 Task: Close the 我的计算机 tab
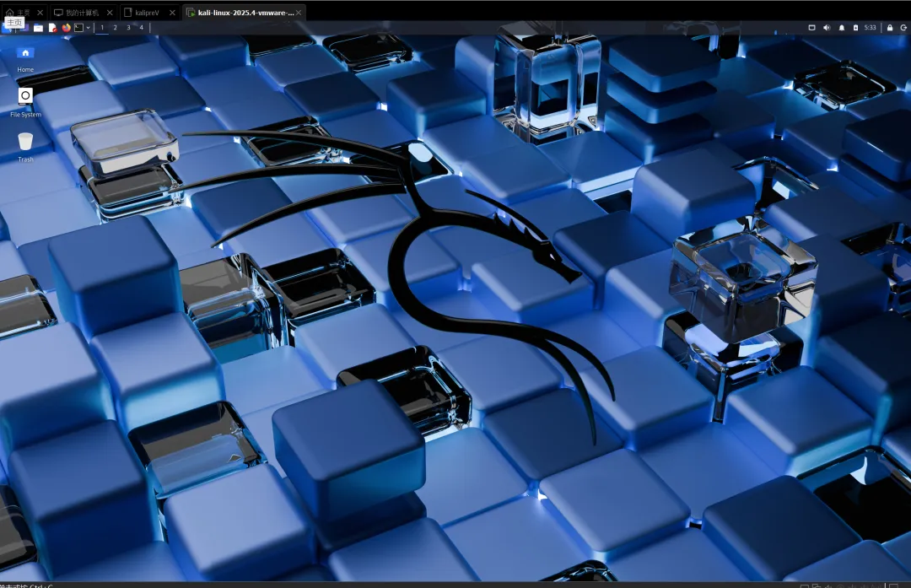tap(109, 12)
